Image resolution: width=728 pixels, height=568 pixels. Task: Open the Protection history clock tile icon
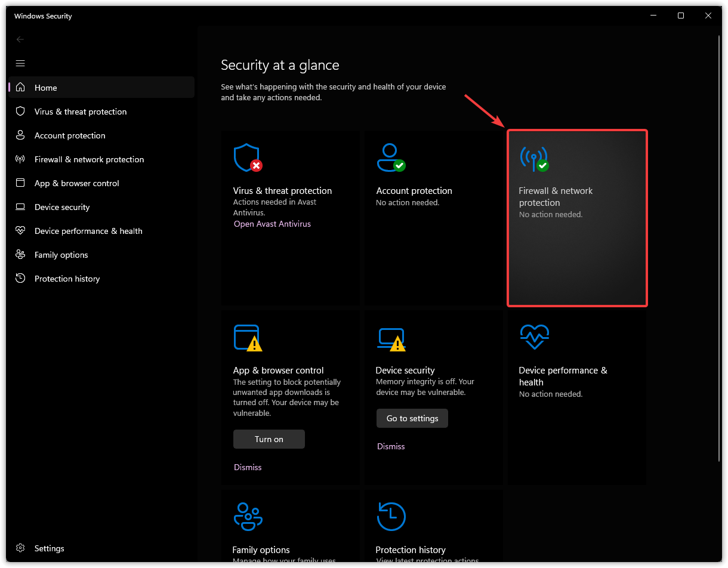tap(391, 516)
